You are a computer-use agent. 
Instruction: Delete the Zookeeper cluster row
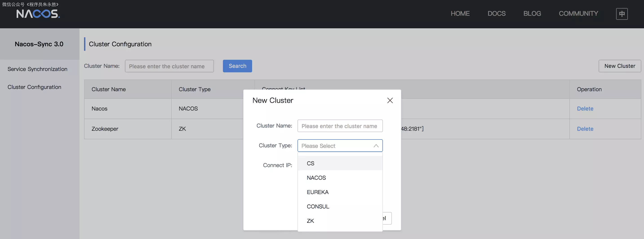pos(585,129)
